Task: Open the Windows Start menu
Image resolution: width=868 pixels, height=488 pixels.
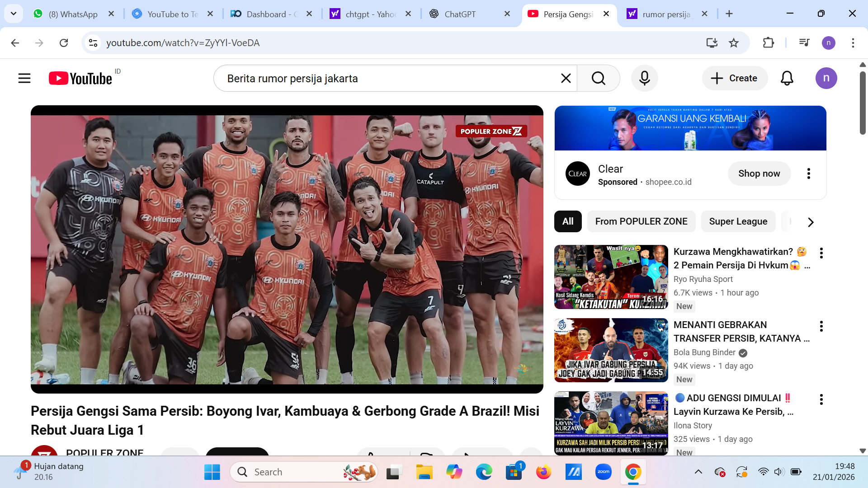Action: coord(212,472)
